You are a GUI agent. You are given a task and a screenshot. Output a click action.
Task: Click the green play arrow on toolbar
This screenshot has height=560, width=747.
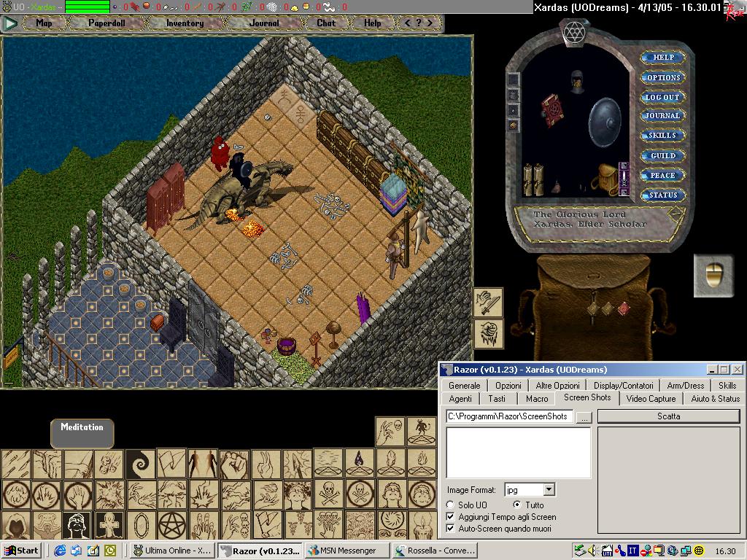click(x=9, y=23)
